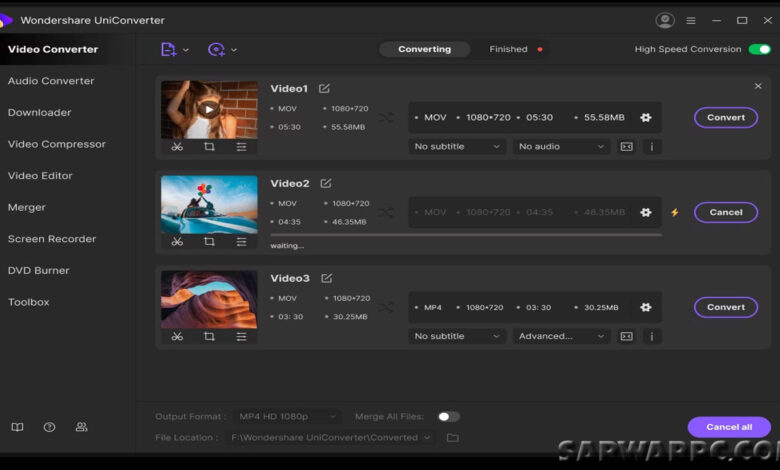Select Audio Converter in sidebar

coord(51,81)
